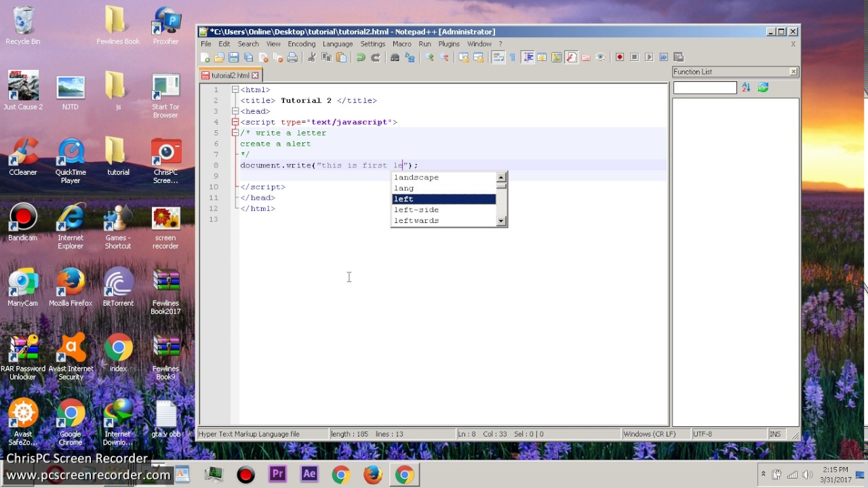Create a new file from the toolbar
Screen dimensions: 868x488
[x=204, y=58]
